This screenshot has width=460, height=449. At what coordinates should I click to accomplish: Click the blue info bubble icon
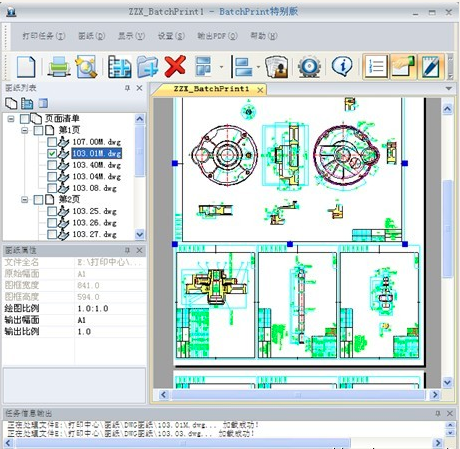click(342, 66)
